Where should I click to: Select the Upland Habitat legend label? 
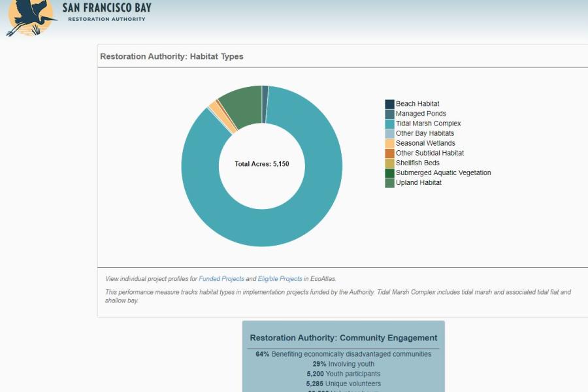coord(419,183)
